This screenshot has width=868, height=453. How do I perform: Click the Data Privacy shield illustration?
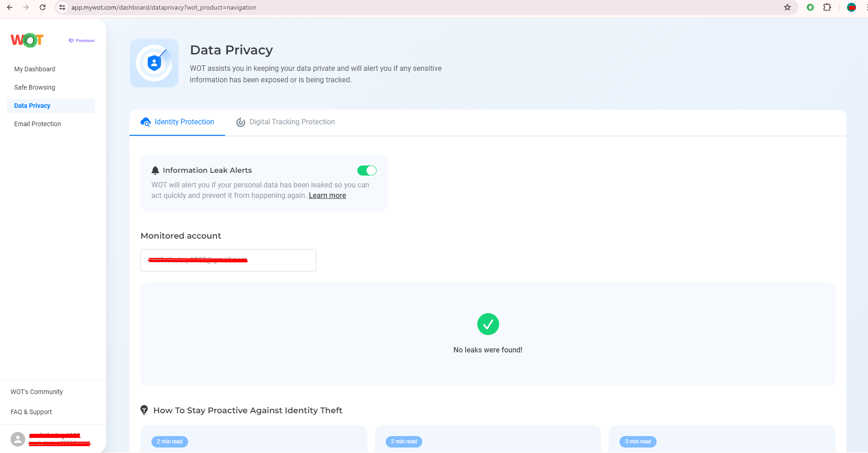pos(154,63)
